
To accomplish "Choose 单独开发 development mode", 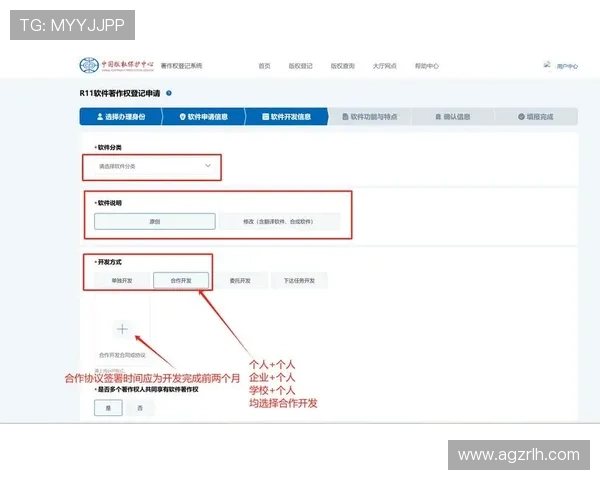I will [122, 281].
